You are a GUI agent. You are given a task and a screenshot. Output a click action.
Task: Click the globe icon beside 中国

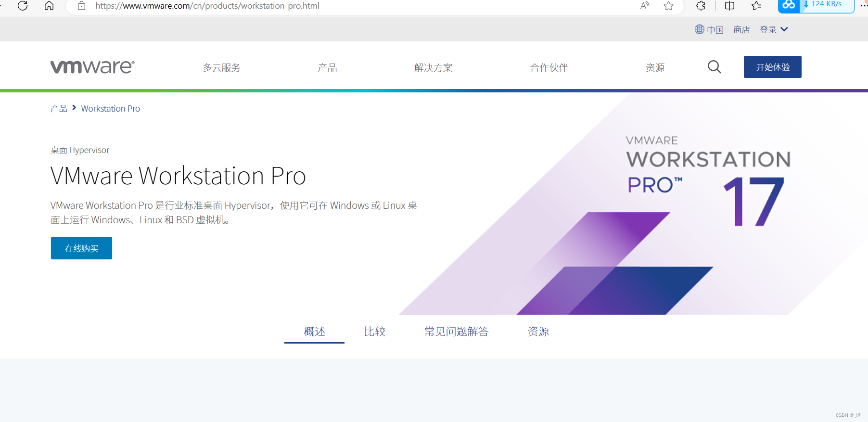click(x=699, y=29)
